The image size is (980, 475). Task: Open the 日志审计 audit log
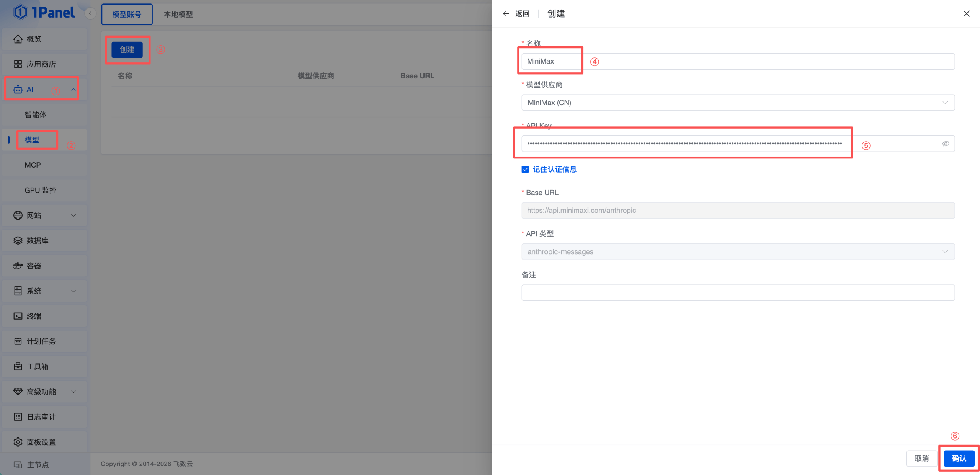pyautogui.click(x=41, y=417)
